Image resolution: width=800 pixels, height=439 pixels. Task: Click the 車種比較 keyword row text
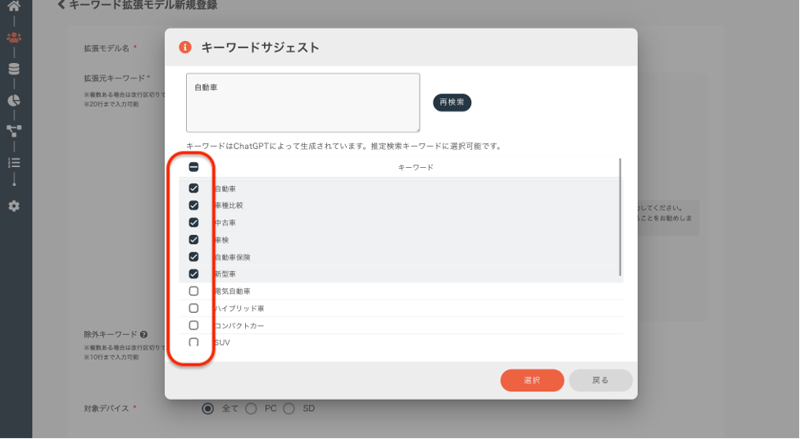coord(229,206)
